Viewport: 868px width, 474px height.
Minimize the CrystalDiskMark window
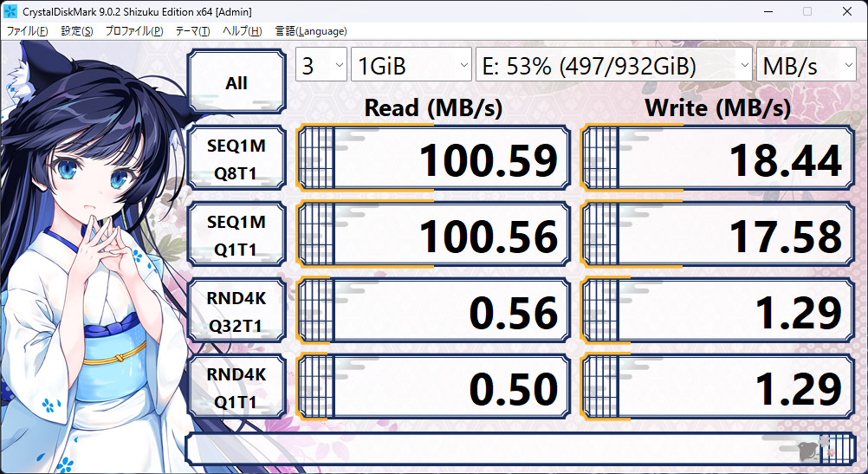(x=768, y=11)
